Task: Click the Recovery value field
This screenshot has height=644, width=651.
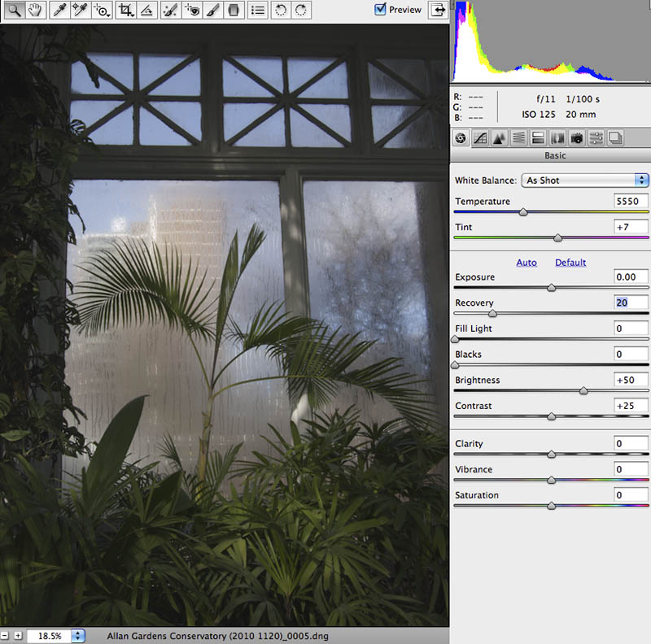Action: pos(631,302)
